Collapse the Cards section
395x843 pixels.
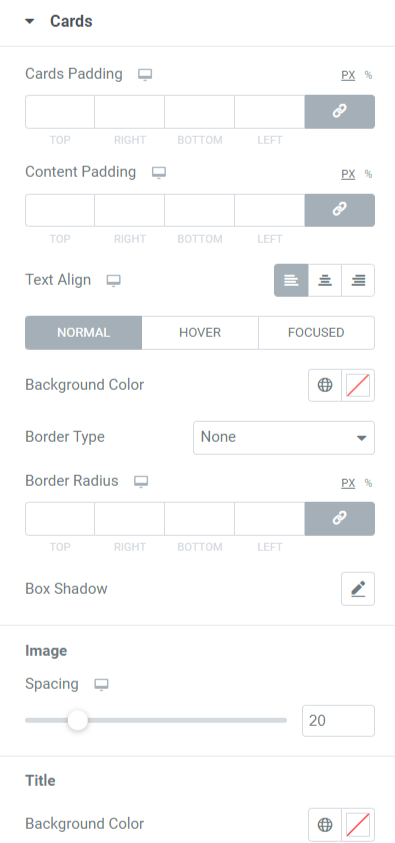point(30,22)
